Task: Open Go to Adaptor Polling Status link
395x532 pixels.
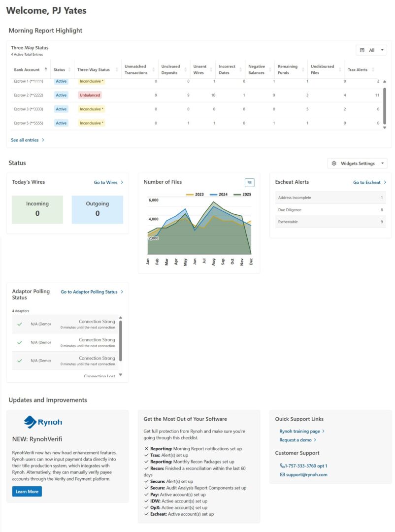Action: point(92,292)
